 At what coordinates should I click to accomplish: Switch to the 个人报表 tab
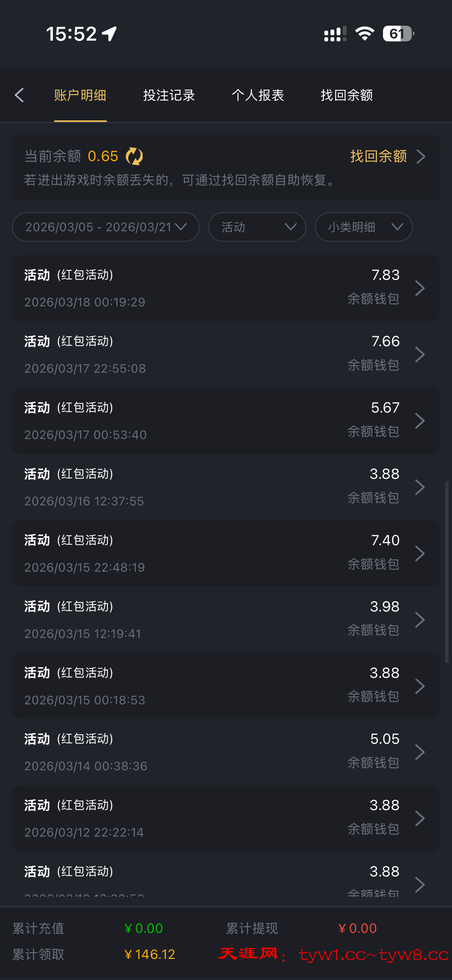click(258, 95)
